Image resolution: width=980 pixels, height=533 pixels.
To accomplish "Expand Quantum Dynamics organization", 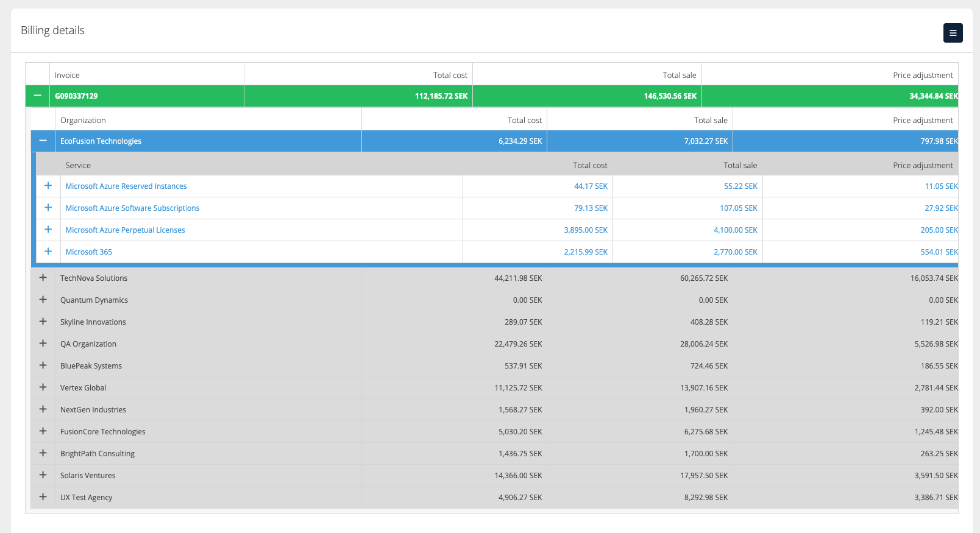I will (43, 300).
